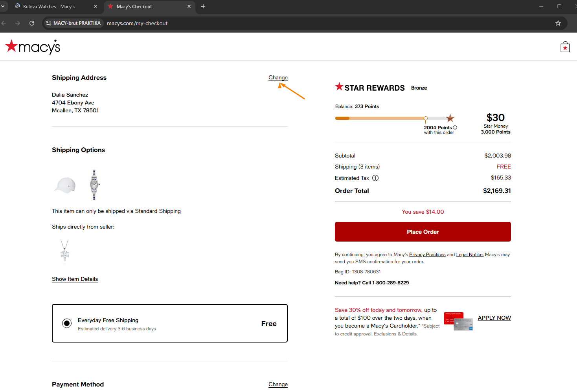Change the shipping address

point(278,77)
